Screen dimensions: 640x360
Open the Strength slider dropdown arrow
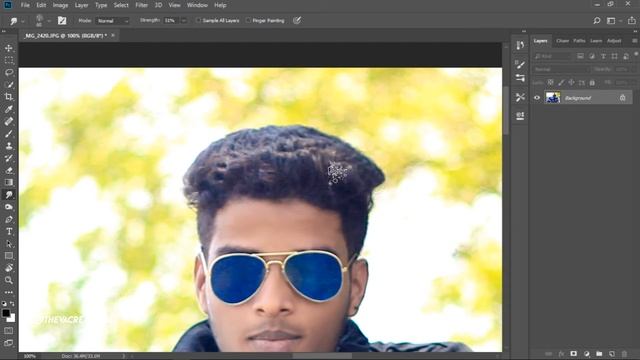pos(184,20)
